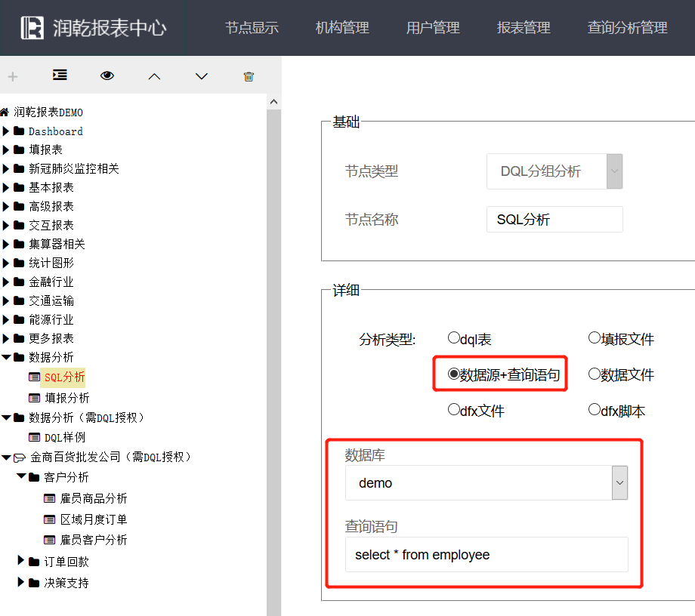Viewport: 695px width, 616px height.
Task: Click the home icon beside 润乾报表DEMO
Action: coord(5,112)
